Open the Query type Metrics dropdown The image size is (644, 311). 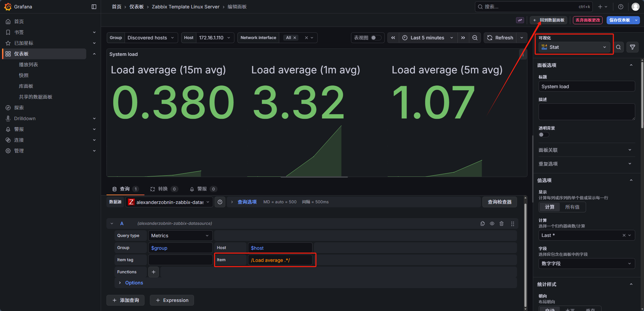pyautogui.click(x=180, y=236)
